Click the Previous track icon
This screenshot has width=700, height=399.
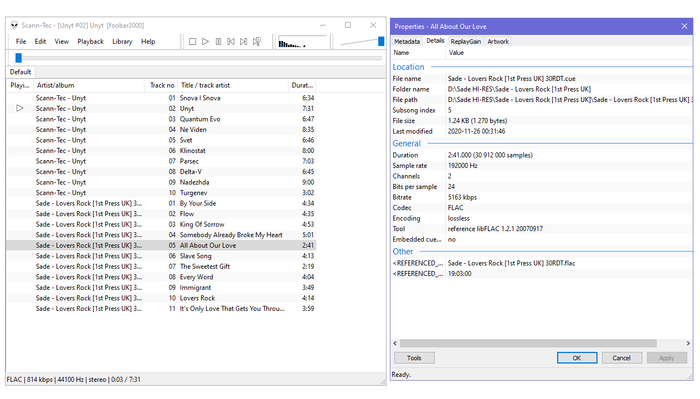point(231,42)
